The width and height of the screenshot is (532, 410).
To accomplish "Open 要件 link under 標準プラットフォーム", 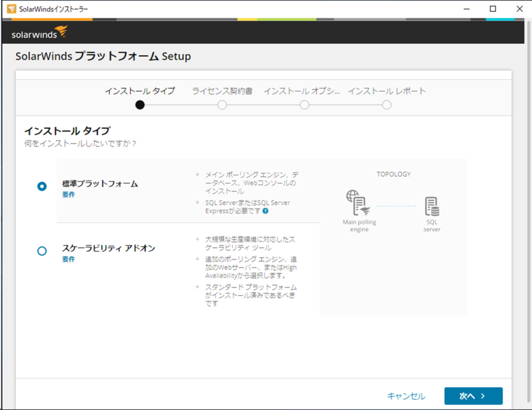I will click(x=69, y=195).
